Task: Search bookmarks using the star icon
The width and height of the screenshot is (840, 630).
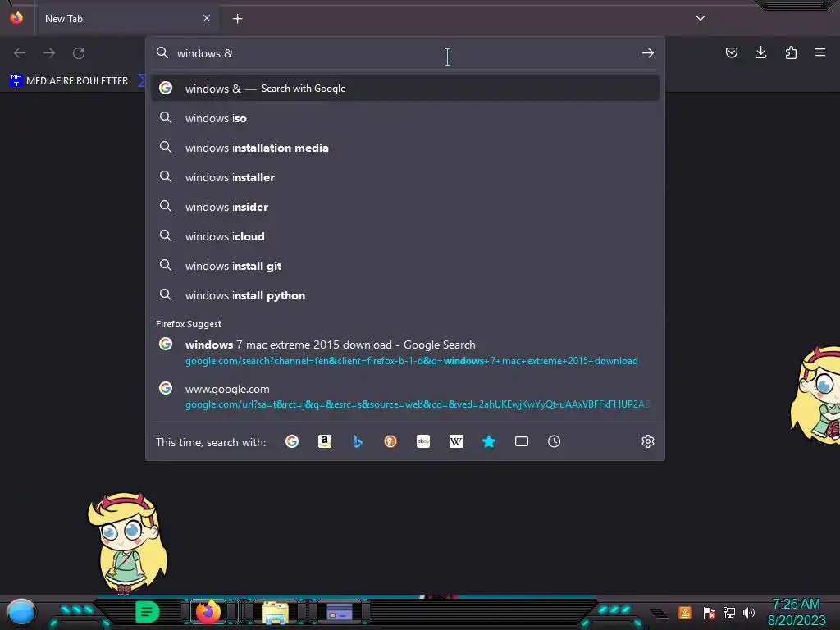Action: tap(489, 441)
